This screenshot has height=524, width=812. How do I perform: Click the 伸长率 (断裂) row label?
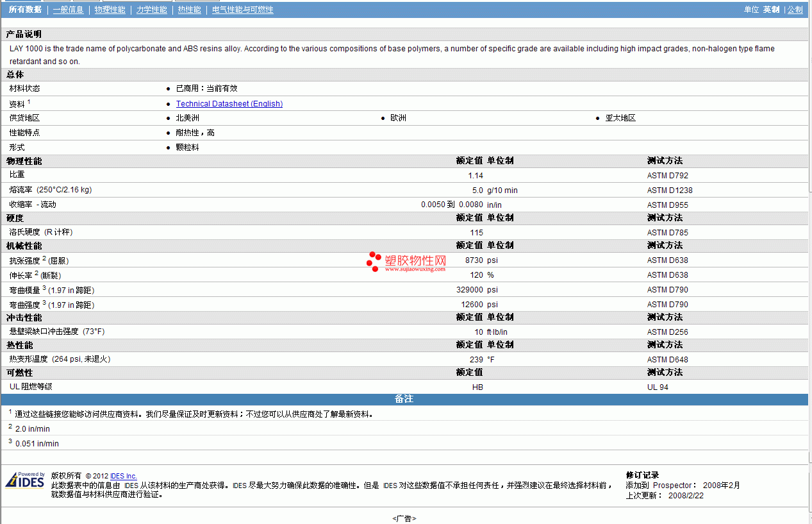[35, 275]
